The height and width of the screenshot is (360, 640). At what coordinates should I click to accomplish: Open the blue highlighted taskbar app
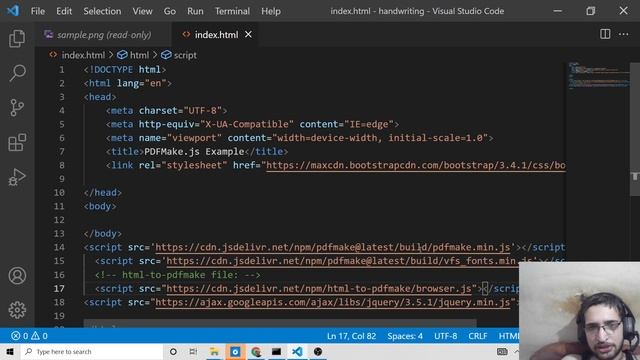pyautogui.click(x=235, y=351)
